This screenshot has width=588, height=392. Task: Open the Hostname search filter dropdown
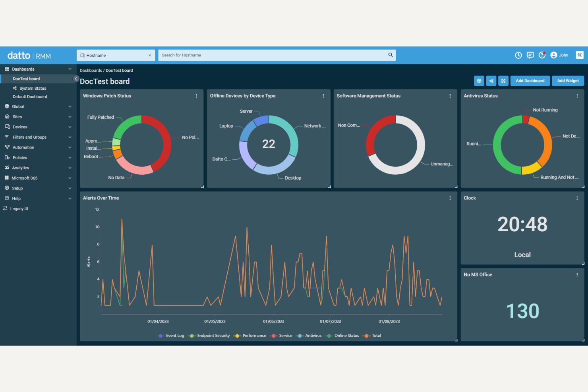[x=115, y=55]
